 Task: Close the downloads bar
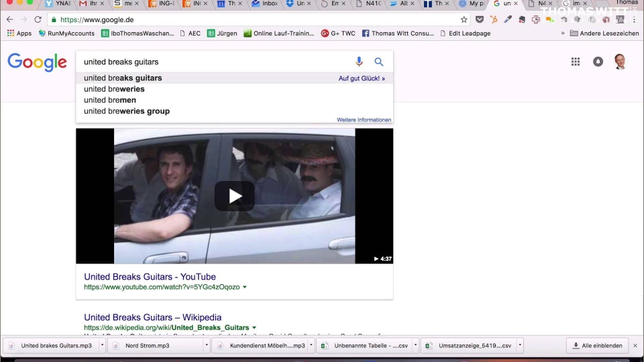(x=635, y=346)
